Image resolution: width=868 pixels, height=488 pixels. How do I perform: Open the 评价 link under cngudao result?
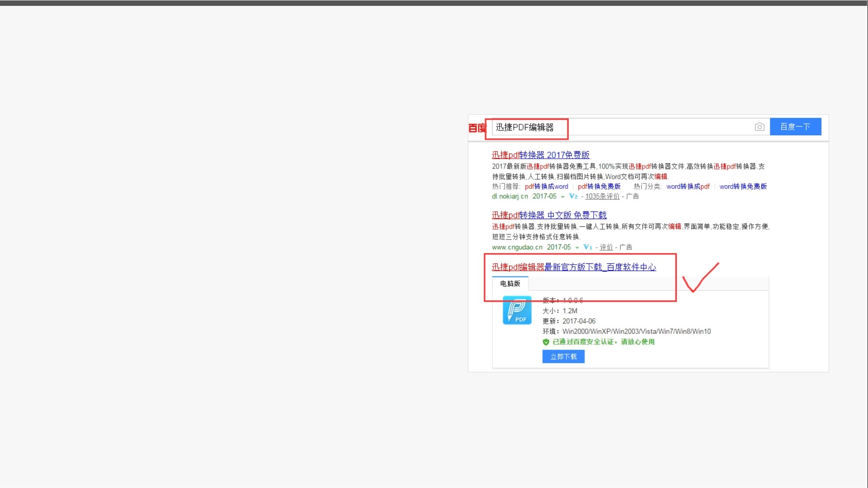pyautogui.click(x=606, y=247)
